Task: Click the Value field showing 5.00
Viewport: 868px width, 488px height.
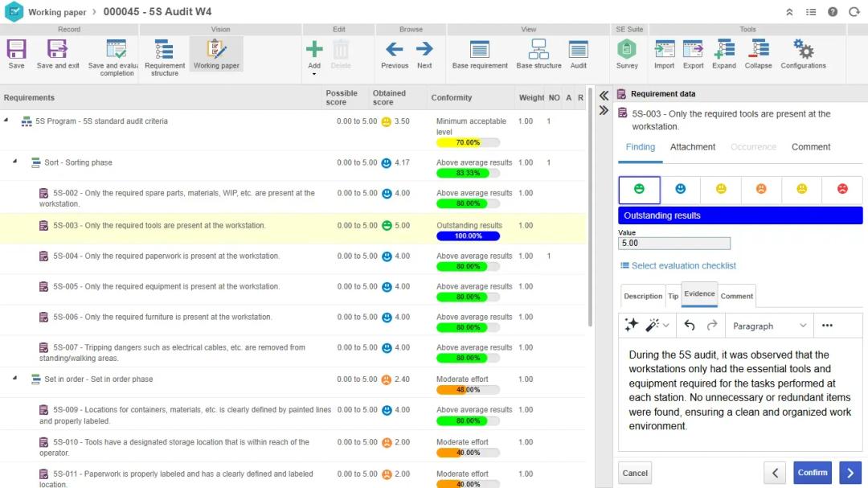Action: [x=674, y=244]
